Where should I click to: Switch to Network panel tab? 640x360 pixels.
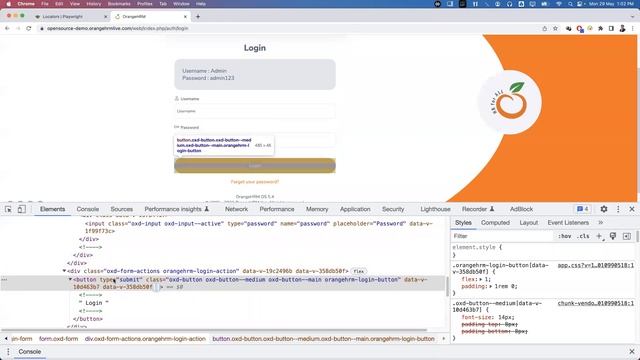[x=236, y=209]
